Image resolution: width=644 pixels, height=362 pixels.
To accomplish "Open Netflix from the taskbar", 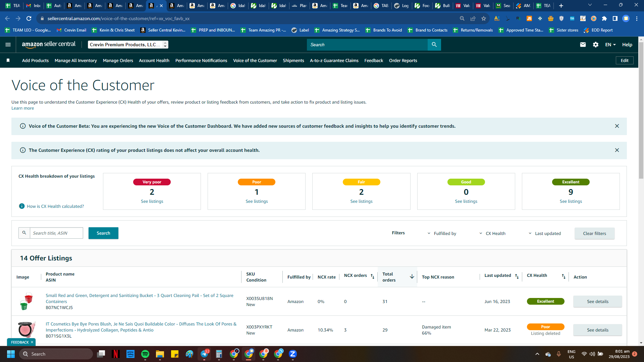I will pos(116,354).
